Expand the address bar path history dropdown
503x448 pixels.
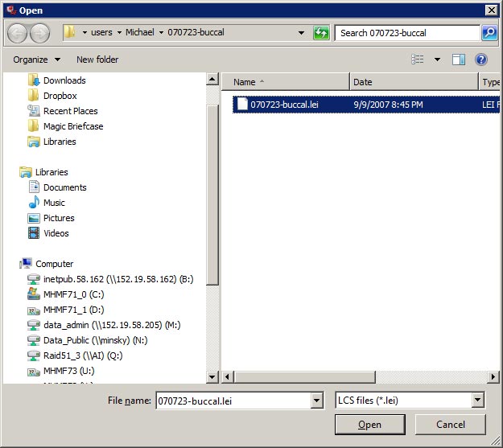tap(302, 33)
